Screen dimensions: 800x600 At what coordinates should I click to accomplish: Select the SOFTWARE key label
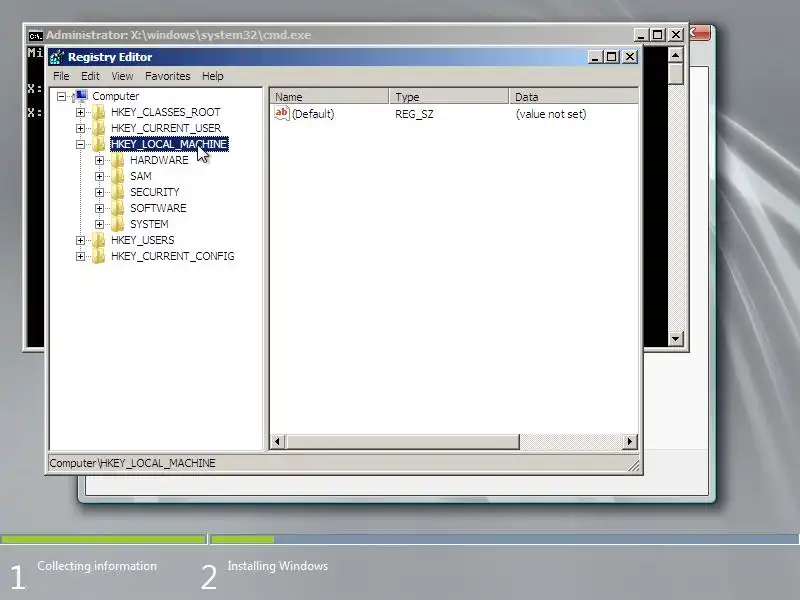[x=158, y=208]
